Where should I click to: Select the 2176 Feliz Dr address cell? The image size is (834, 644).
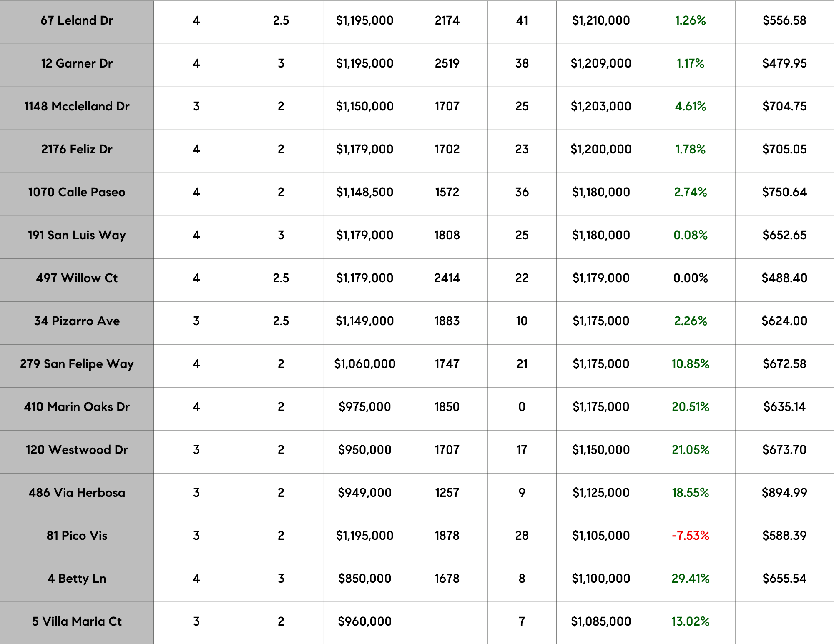click(77, 149)
